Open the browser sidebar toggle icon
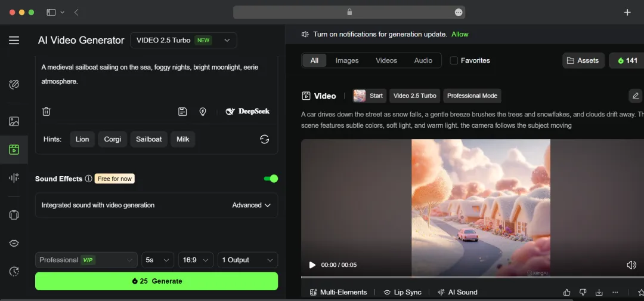This screenshot has width=644, height=301. (x=51, y=13)
